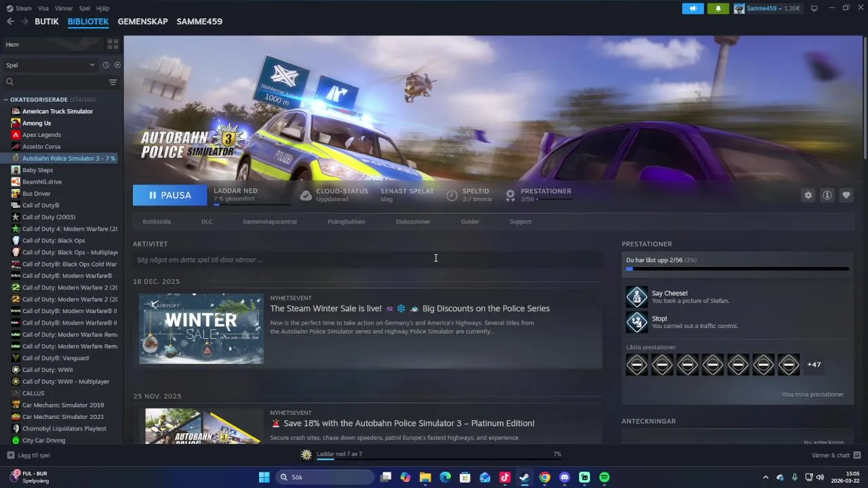Open the Spel menu in menu bar
Viewport: 868px width, 488px height.
coord(85,8)
